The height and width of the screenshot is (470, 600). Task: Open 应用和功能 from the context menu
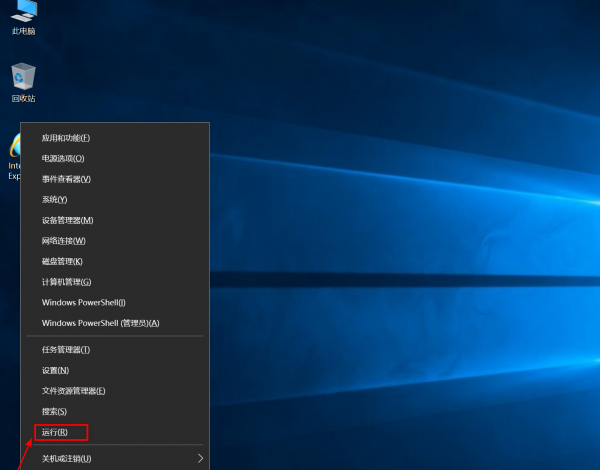pyautogui.click(x=66, y=138)
